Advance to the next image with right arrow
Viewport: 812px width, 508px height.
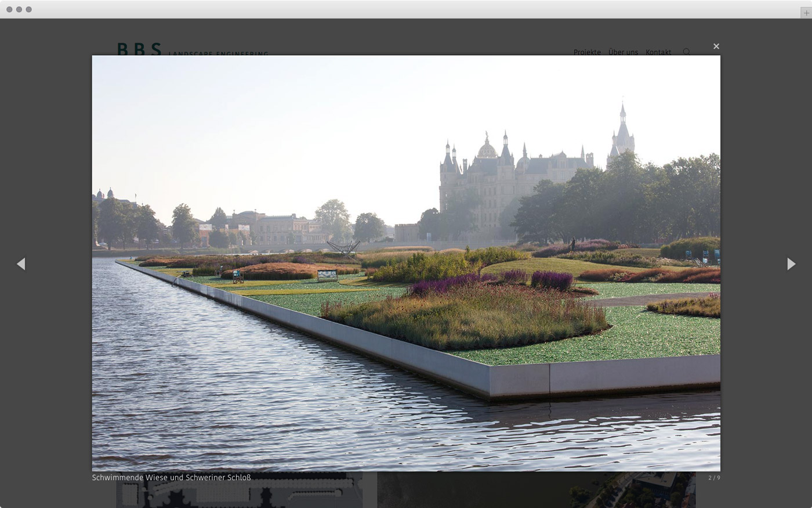791,264
